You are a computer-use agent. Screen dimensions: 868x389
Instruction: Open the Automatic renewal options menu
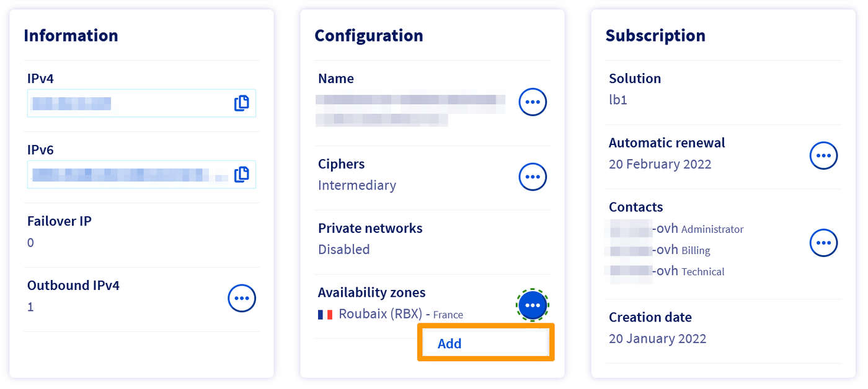(823, 155)
